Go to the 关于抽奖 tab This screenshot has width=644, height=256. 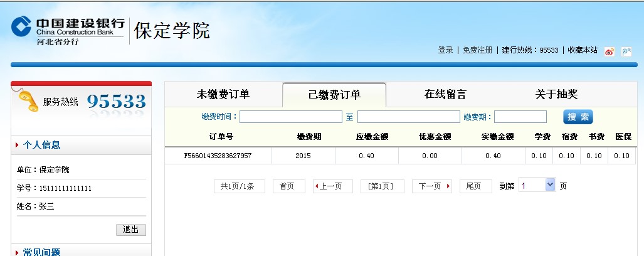click(x=556, y=94)
